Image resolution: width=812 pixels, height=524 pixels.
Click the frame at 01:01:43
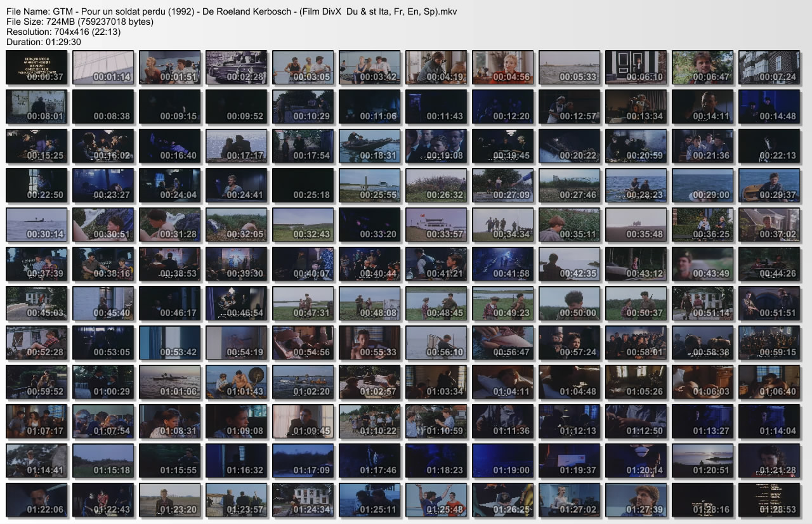click(236, 382)
